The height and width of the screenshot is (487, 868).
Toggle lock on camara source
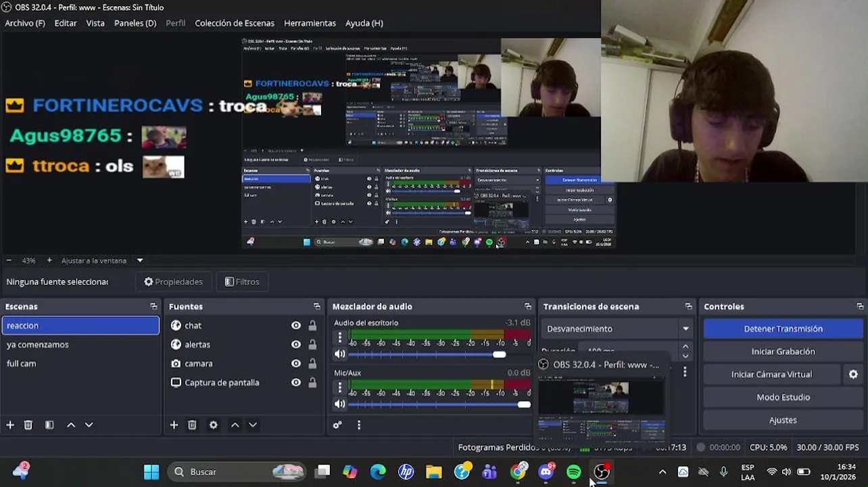[x=312, y=363]
